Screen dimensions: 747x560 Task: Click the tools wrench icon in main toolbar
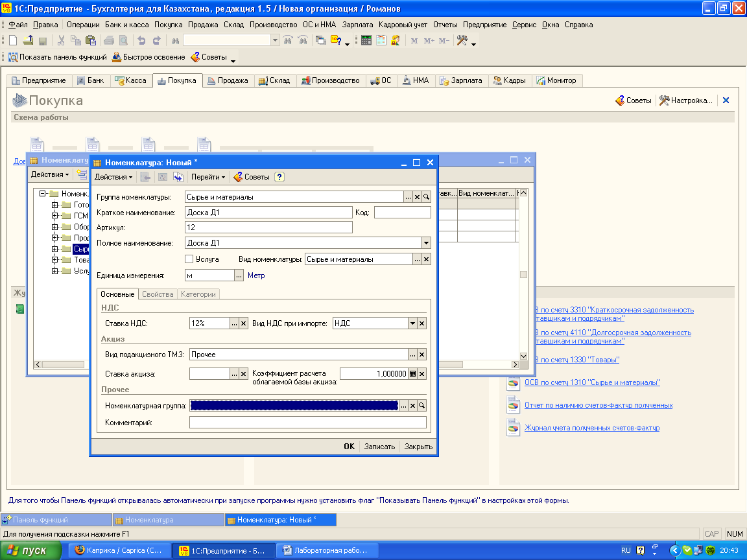click(x=462, y=41)
